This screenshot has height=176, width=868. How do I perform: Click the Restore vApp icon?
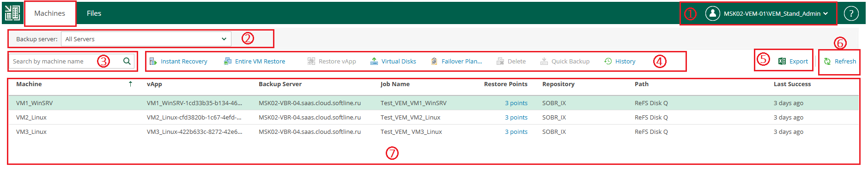tap(311, 61)
